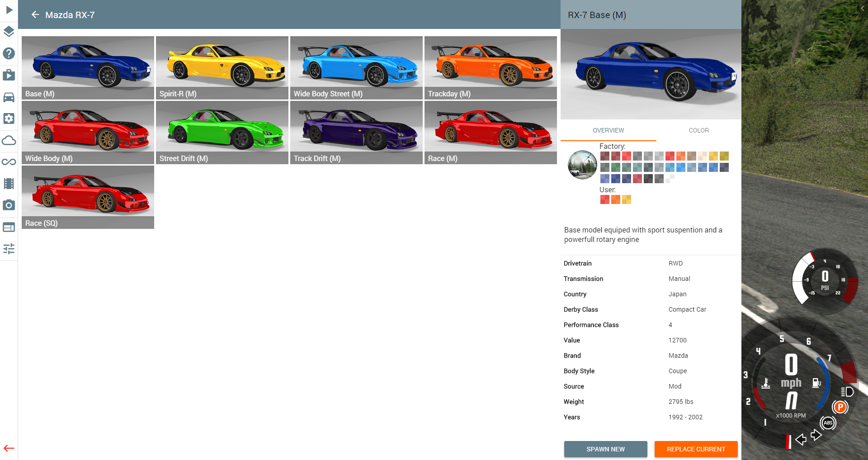Select the Race (M) thumbnail
The height and width of the screenshot is (460, 868).
coord(491,133)
